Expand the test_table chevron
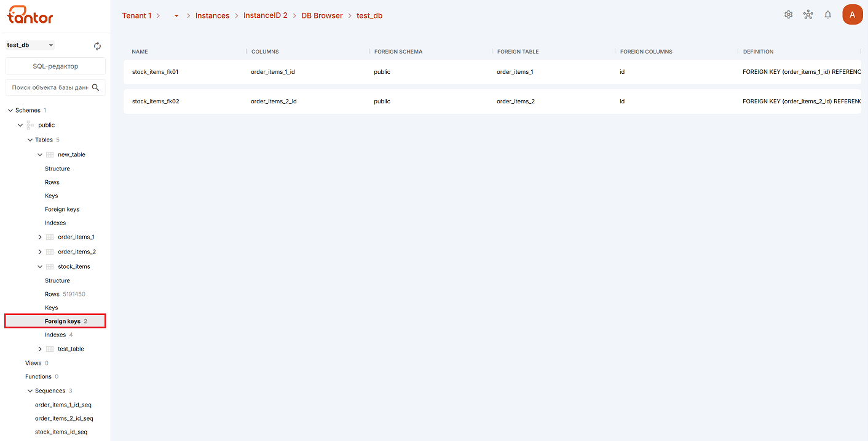This screenshot has width=868, height=441. [x=40, y=349]
